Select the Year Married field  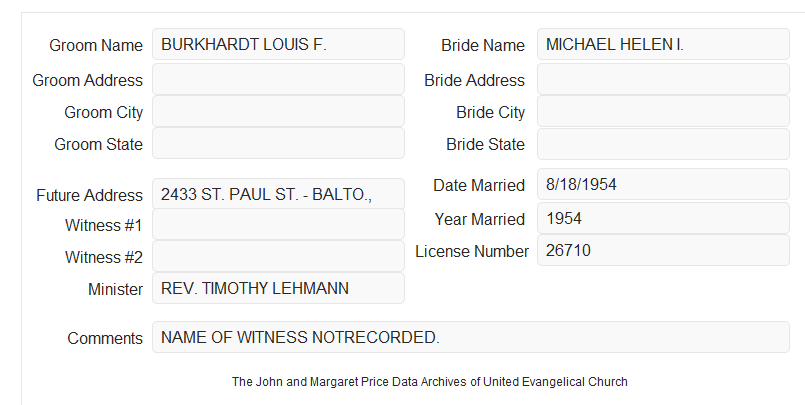663,218
